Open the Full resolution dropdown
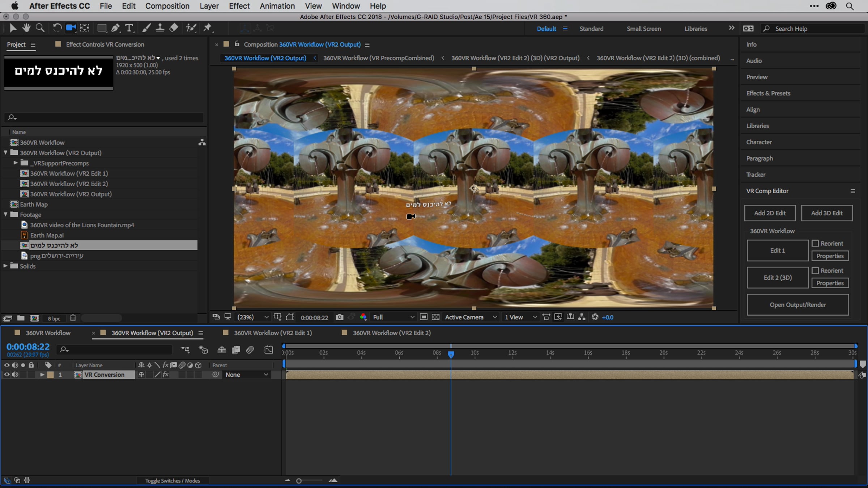 click(x=393, y=317)
